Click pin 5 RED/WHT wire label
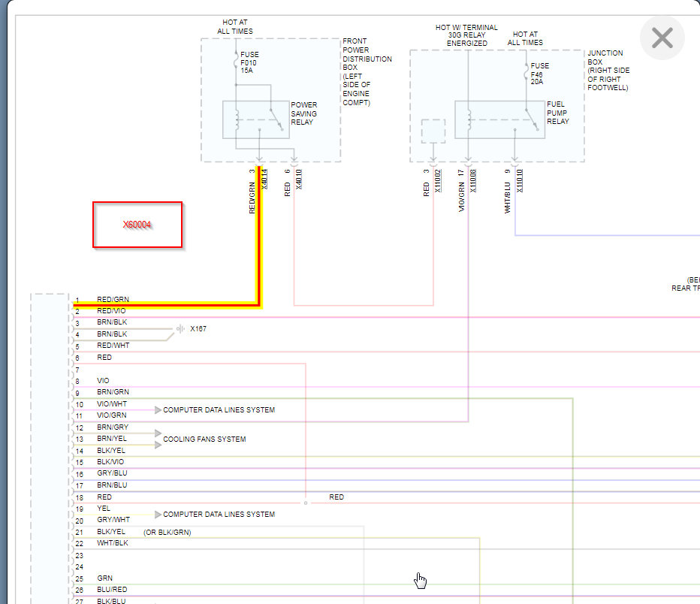This screenshot has height=604, width=700. coord(113,345)
